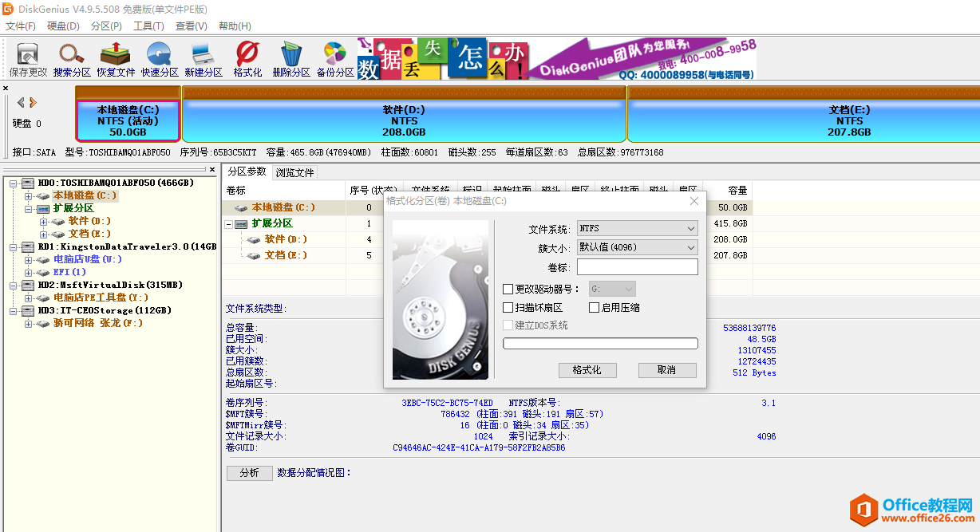Click the HD2 MsftVirtualDisk disk icon
Image resolution: width=980 pixels, height=532 pixels.
point(29,285)
